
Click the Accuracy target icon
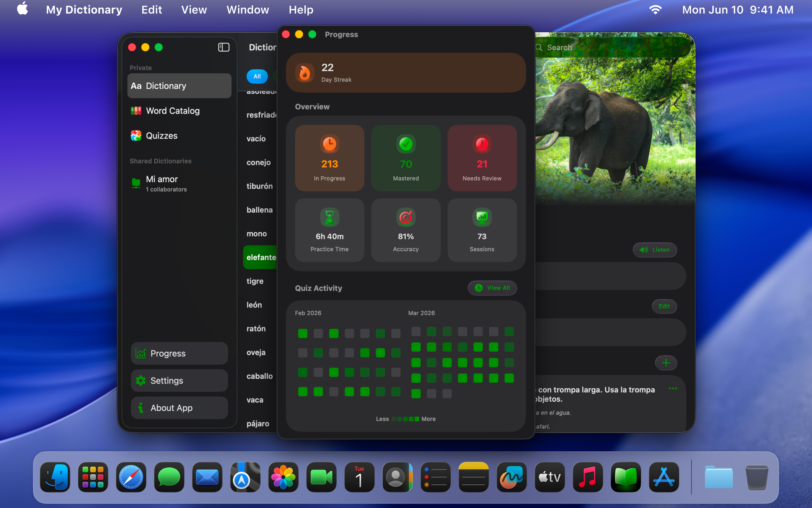[x=406, y=217]
